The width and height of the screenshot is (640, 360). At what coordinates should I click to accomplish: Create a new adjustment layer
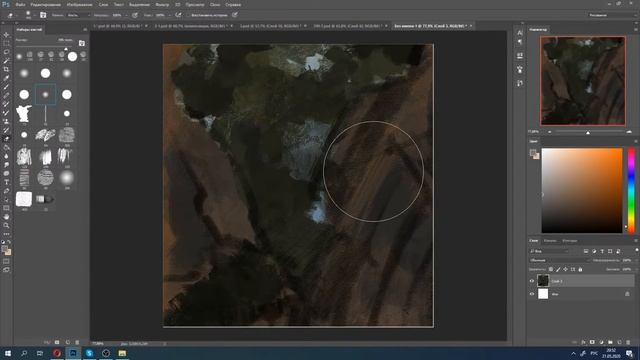[601, 342]
